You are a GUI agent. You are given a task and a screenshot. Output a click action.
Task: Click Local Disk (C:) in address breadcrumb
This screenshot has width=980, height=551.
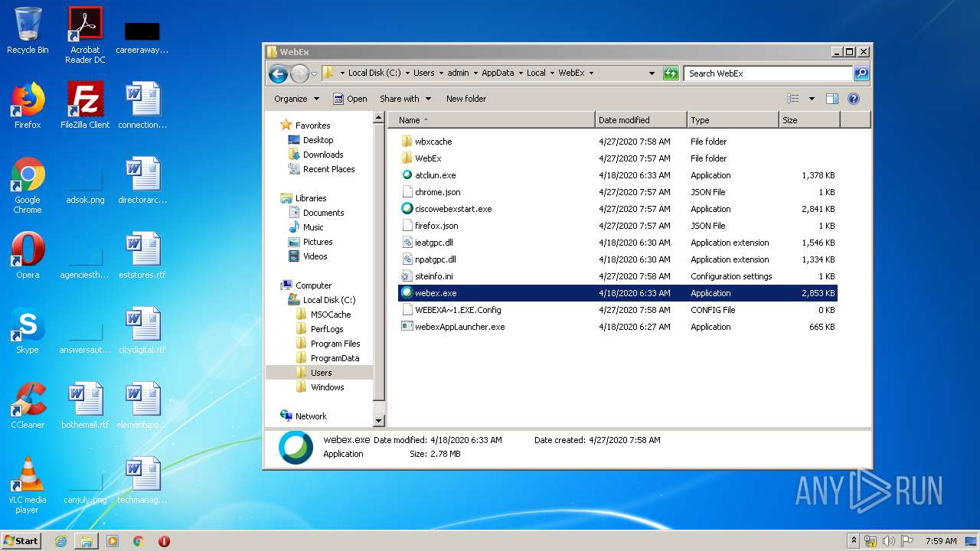[374, 73]
